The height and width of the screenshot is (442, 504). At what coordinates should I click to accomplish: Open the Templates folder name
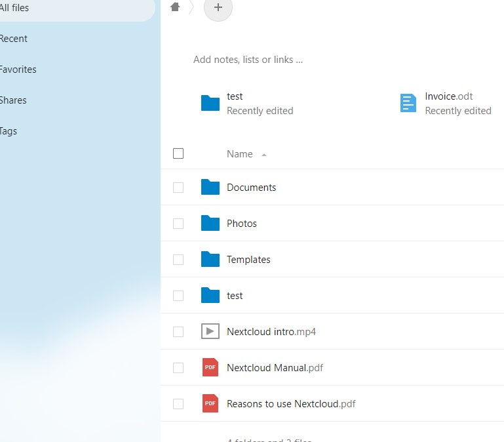(x=248, y=259)
